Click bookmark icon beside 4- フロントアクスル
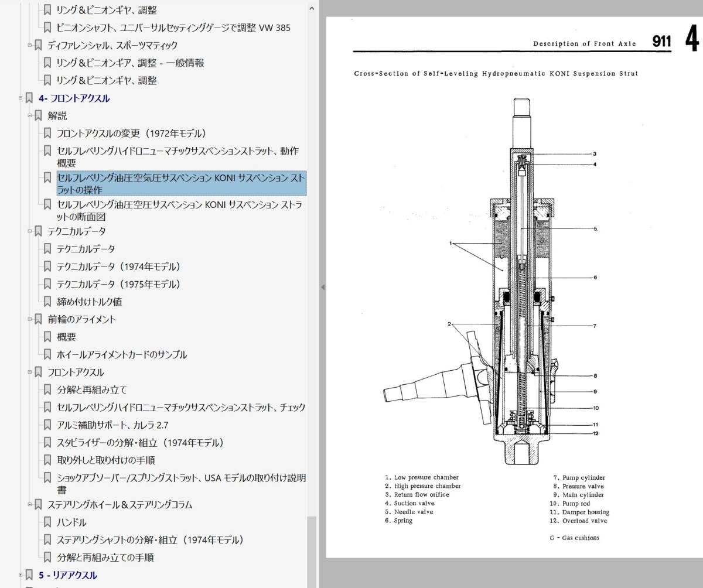Screen dimensions: 703x588 (29, 98)
